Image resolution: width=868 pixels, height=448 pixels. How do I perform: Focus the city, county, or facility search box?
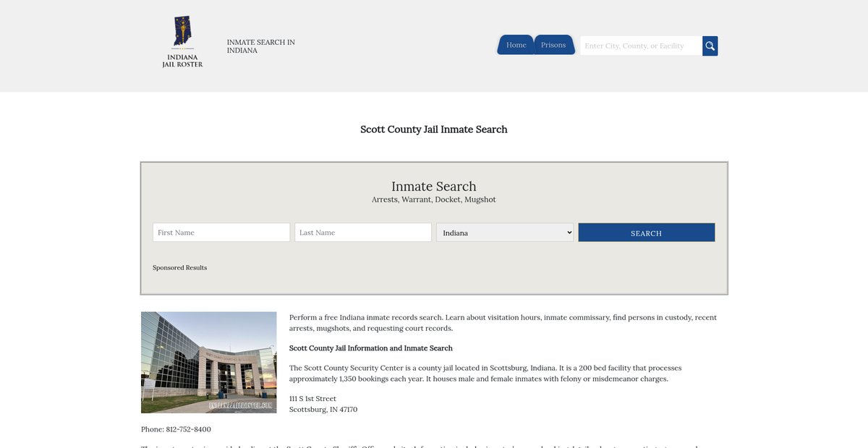point(640,46)
